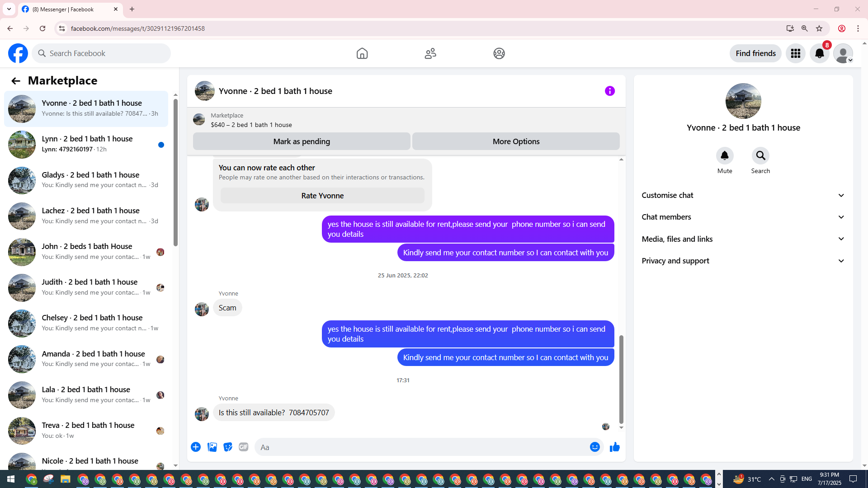Viewport: 868px width, 488px height.
Task: Select the Messenger | Facebook tab
Action: click(70, 9)
